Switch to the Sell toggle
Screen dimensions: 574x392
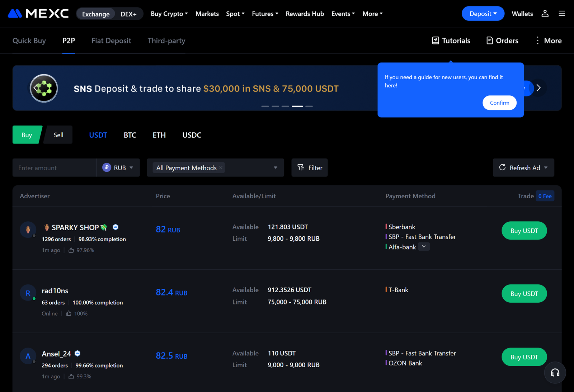[x=58, y=135]
